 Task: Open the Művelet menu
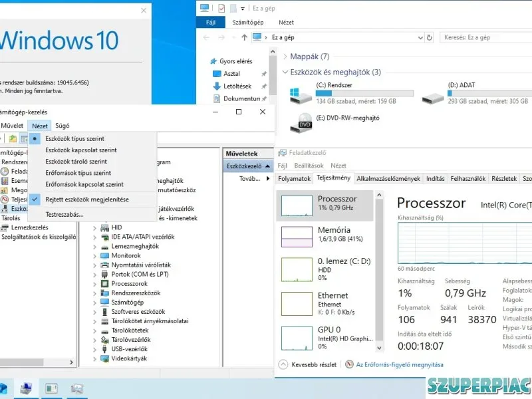tap(12, 126)
